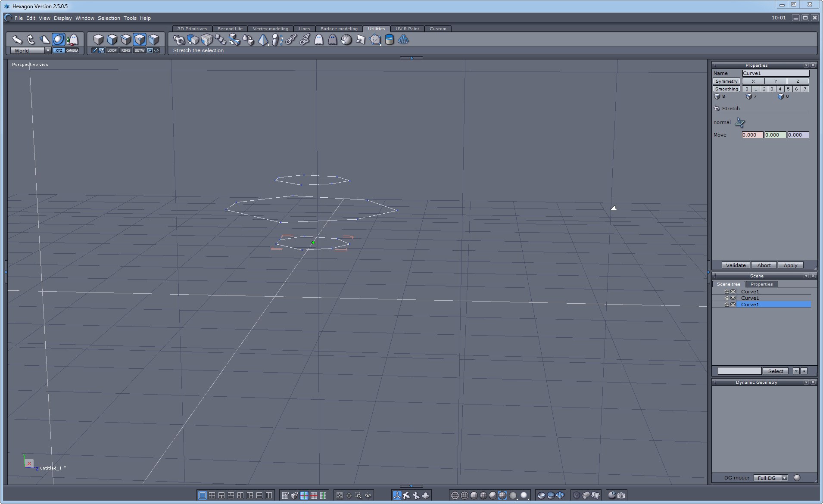The width and height of the screenshot is (823, 504).
Task: Toggle lock icon of first Curve1 row
Action: [x=726, y=292]
